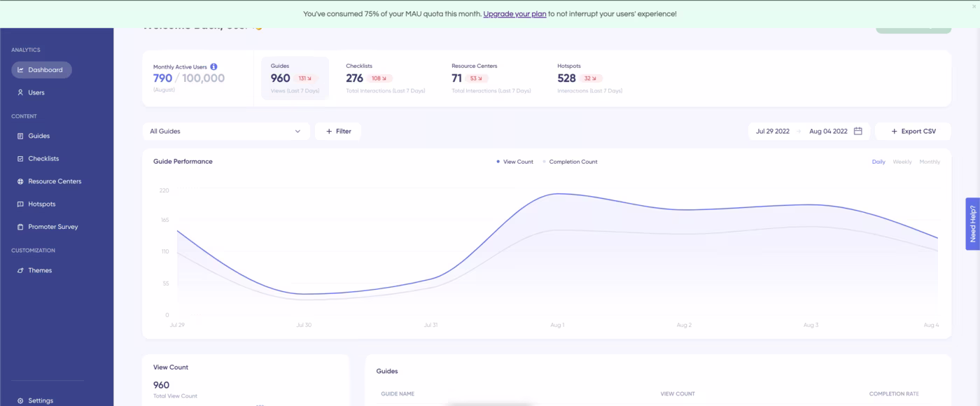The height and width of the screenshot is (406, 980).
Task: Click the Settings gear icon
Action: coord(20,401)
